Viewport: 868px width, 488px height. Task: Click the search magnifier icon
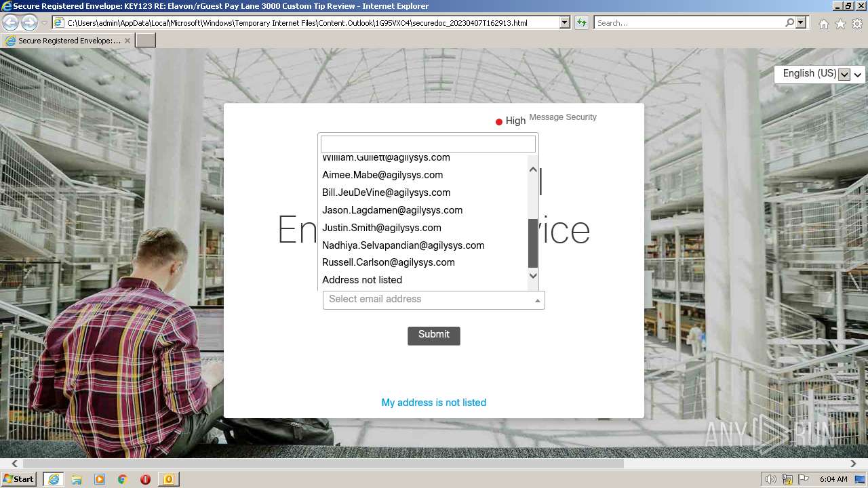click(x=789, y=22)
